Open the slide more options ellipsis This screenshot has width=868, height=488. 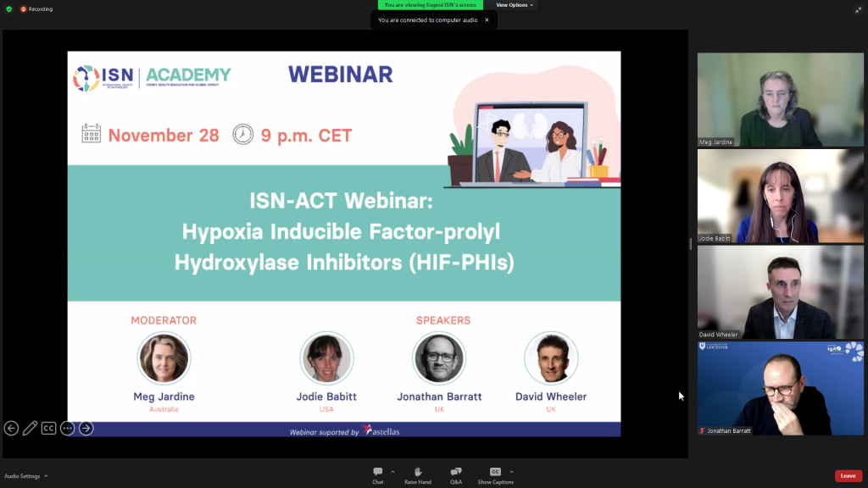(67, 428)
